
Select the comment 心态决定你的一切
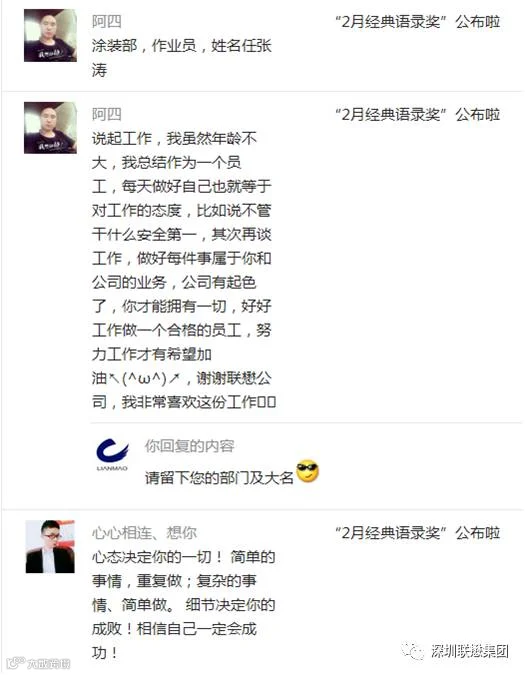click(183, 605)
